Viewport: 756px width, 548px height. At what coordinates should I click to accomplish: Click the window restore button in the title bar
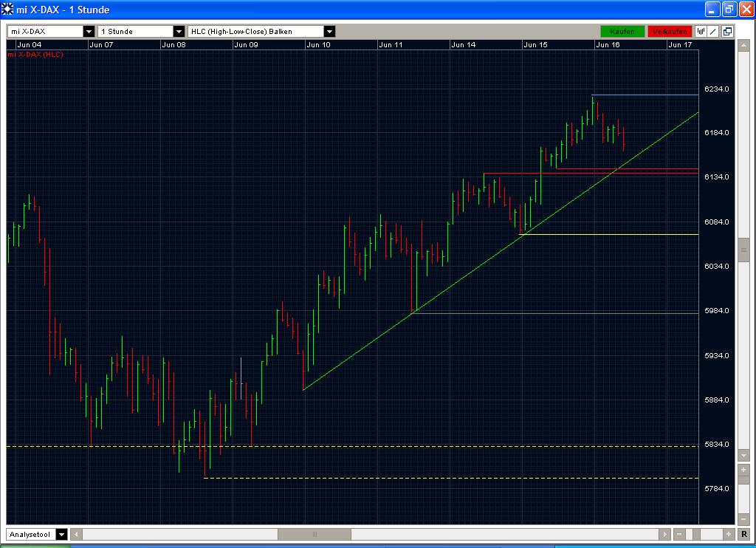(729, 9)
